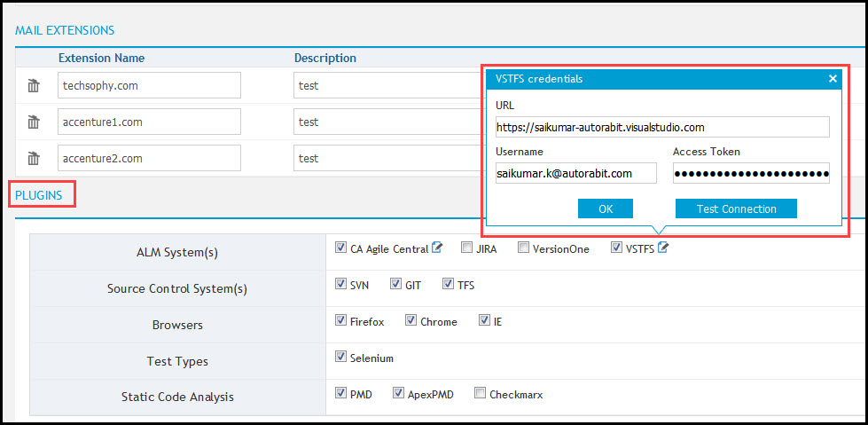The height and width of the screenshot is (425, 868).
Task: Toggle the IE browser checkbox
Action: [x=484, y=320]
